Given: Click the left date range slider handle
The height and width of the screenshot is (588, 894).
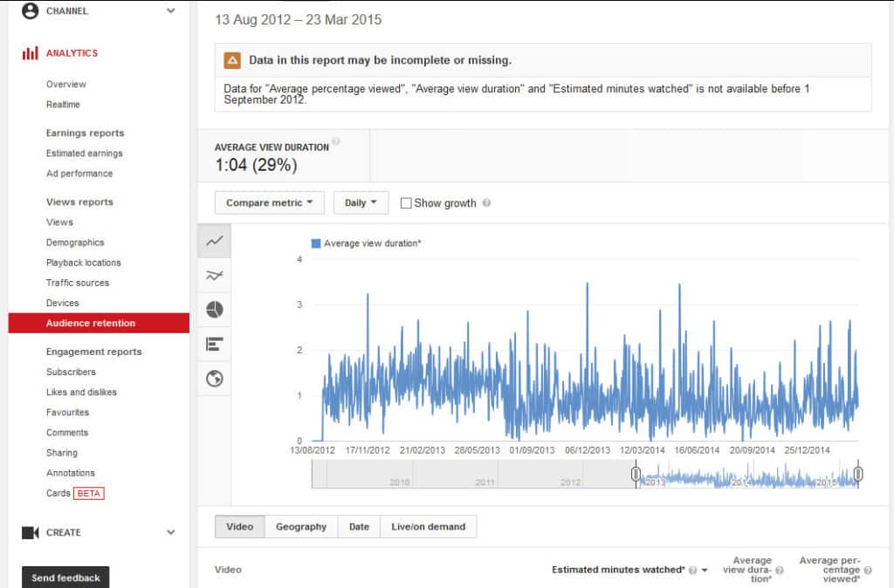Looking at the screenshot, I should [x=636, y=474].
